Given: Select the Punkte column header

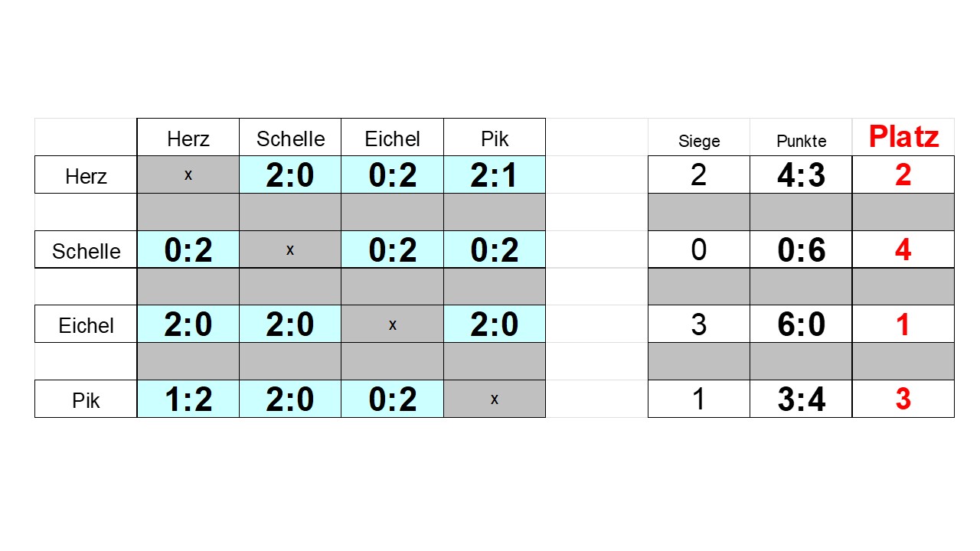Looking at the screenshot, I should coord(801,137).
